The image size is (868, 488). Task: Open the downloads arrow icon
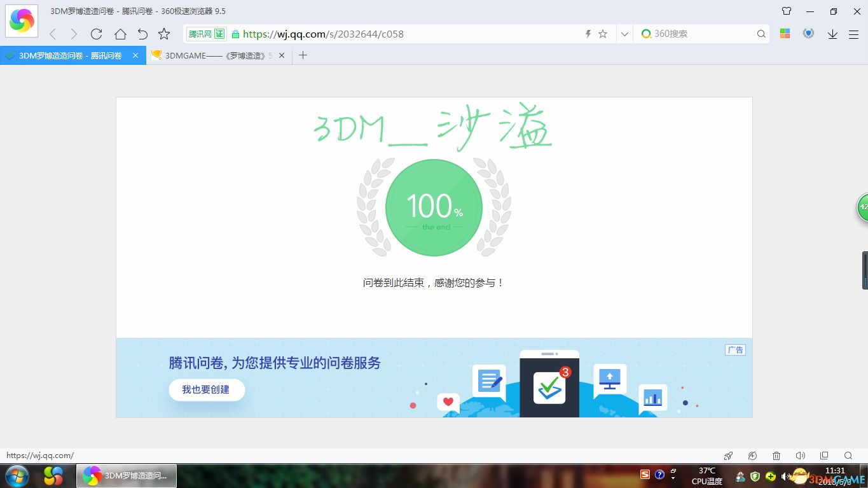(x=832, y=34)
